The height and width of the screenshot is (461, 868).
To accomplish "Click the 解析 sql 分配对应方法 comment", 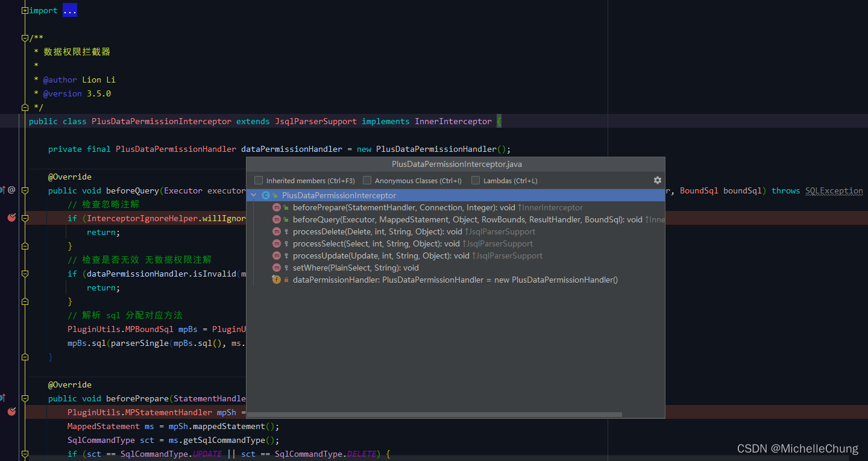I will coord(125,315).
